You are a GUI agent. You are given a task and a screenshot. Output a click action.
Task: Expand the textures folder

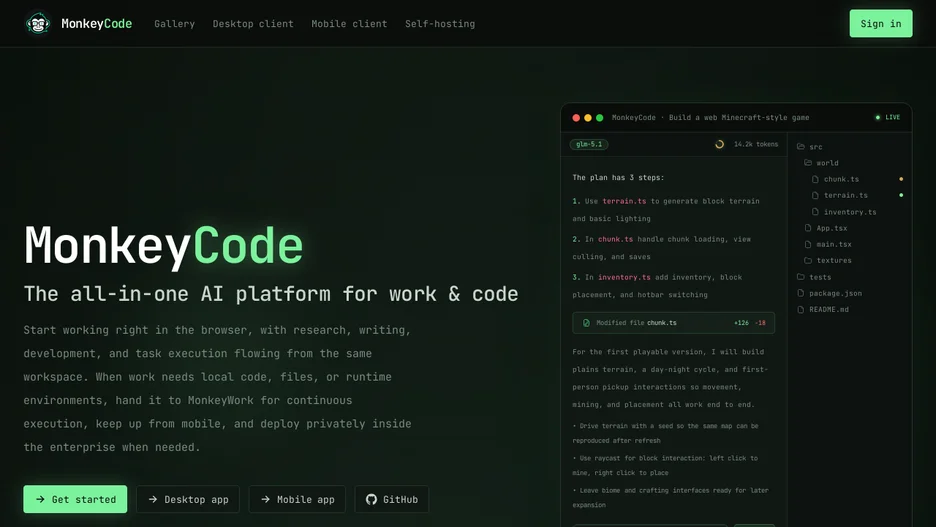tap(828, 260)
